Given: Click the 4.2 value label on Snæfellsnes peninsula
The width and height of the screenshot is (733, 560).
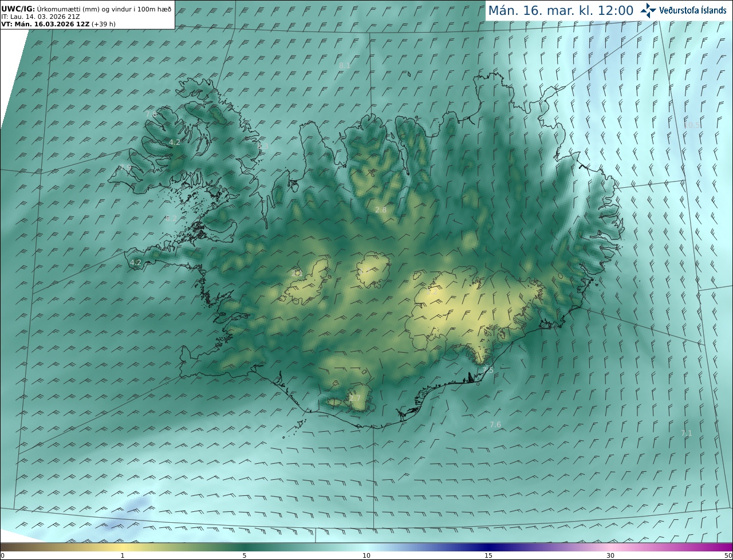Looking at the screenshot, I should pyautogui.click(x=136, y=263).
